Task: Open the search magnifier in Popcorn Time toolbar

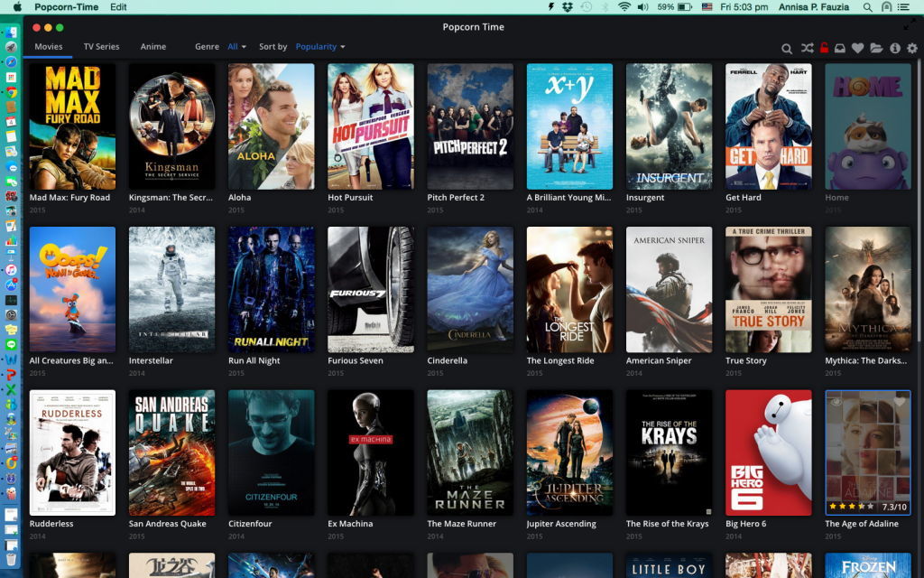Action: click(x=787, y=49)
